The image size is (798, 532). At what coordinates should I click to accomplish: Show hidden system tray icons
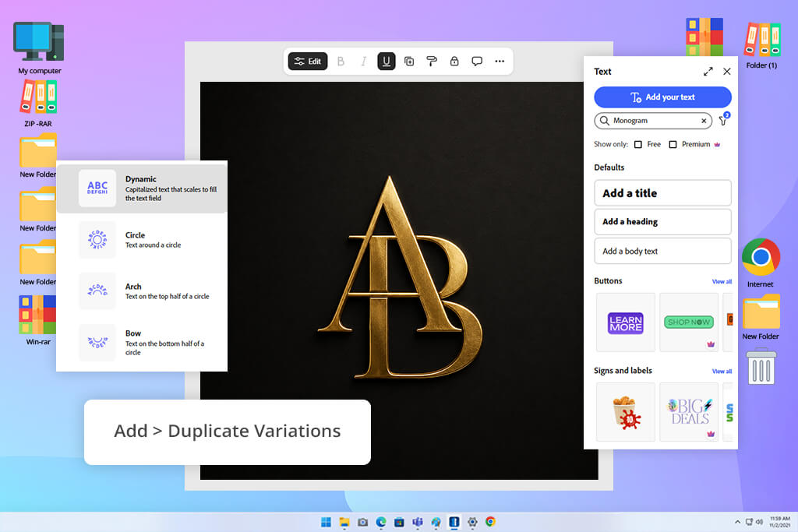point(737,522)
